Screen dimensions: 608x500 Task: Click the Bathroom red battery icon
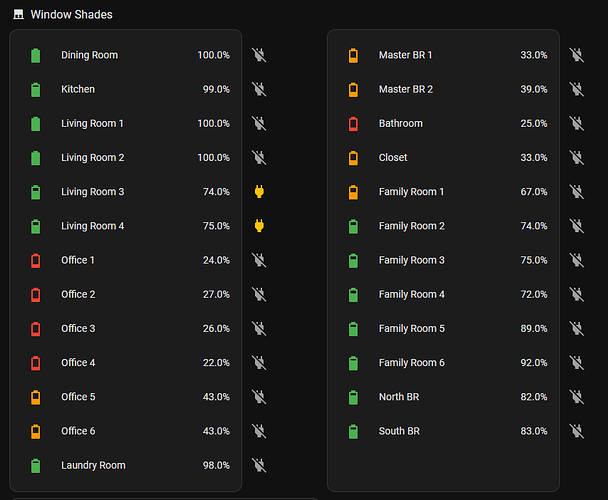pos(353,124)
